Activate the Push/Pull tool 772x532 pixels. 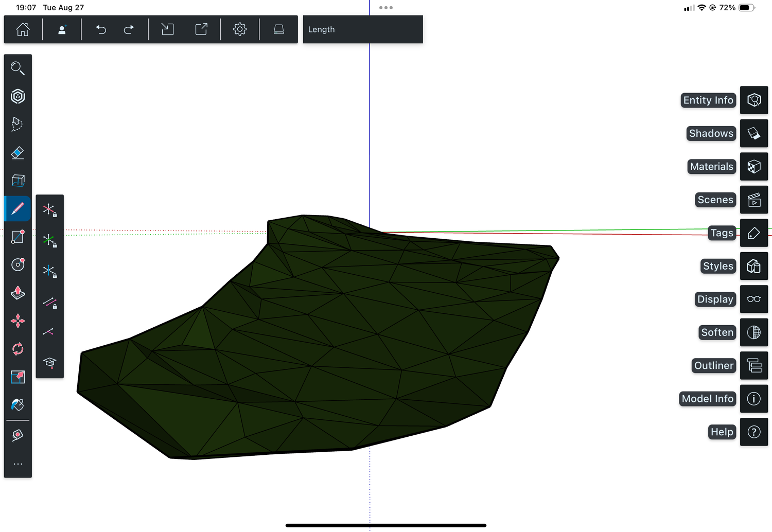pyautogui.click(x=17, y=293)
